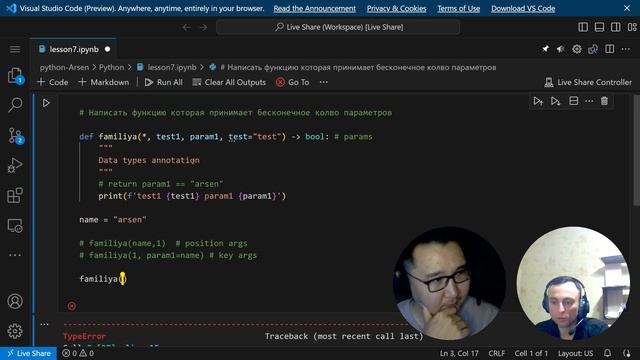Click Ln 3, Col 17 cursor position
Viewport: 640px width, 360px height.
pos(459,353)
